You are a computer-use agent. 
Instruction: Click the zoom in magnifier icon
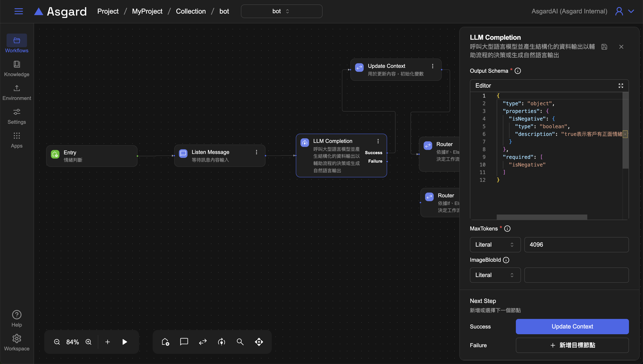(x=88, y=342)
